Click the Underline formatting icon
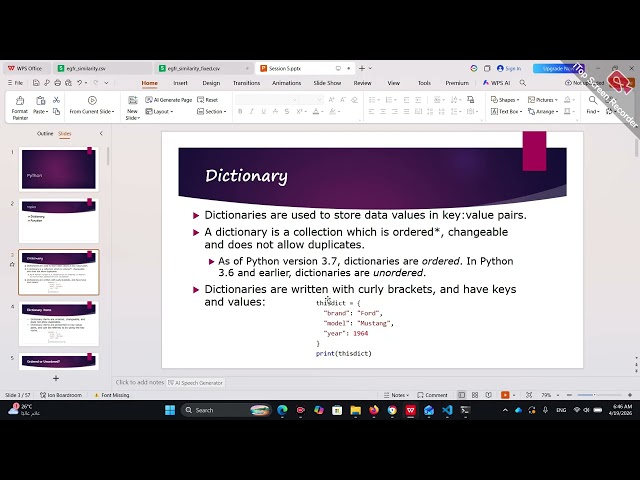640x480 pixels. point(263,111)
